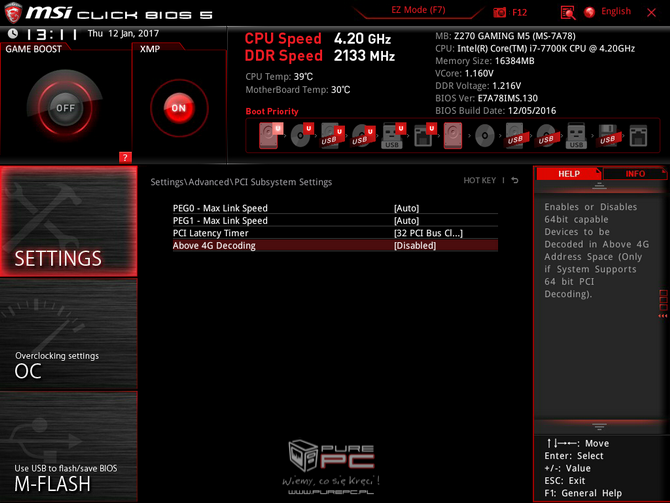This screenshot has height=503, width=670.
Task: Select the UEFI network boot icon
Action: pos(425,136)
